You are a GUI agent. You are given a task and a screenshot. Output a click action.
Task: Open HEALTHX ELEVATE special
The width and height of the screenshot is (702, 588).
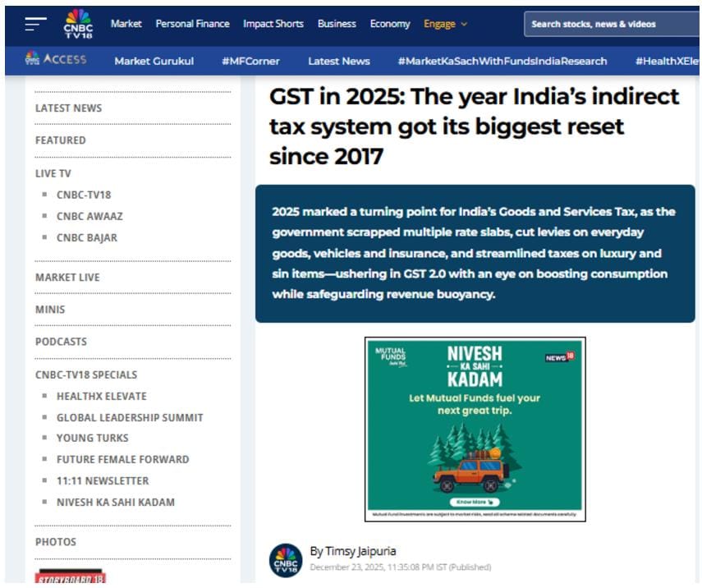pos(102,397)
